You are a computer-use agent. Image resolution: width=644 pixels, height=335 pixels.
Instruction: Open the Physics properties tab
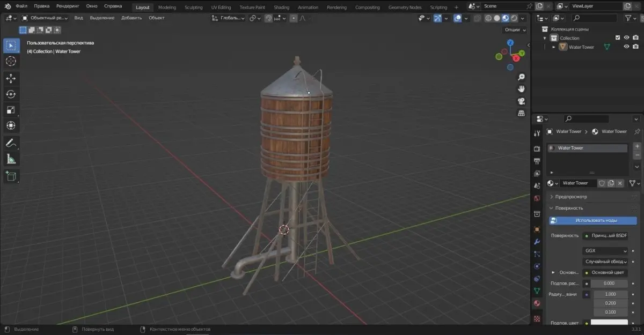537,266
